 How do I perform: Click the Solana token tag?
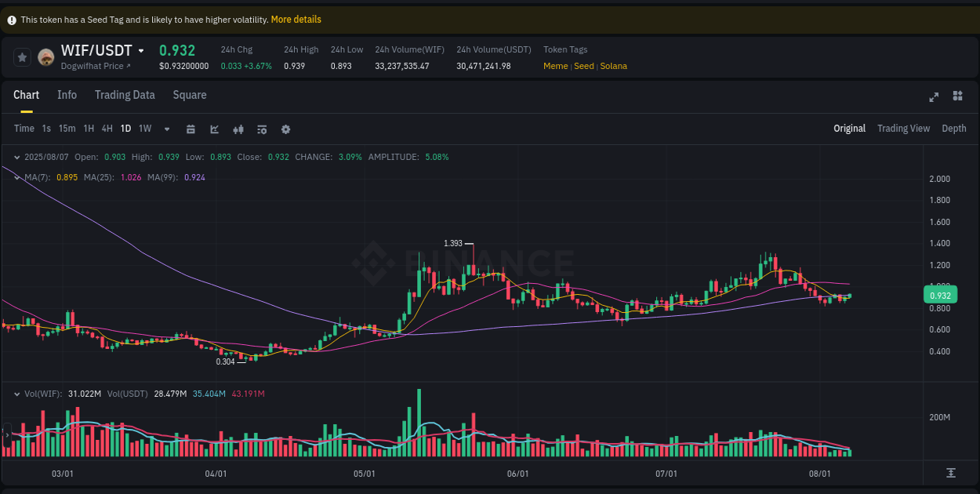pos(613,66)
